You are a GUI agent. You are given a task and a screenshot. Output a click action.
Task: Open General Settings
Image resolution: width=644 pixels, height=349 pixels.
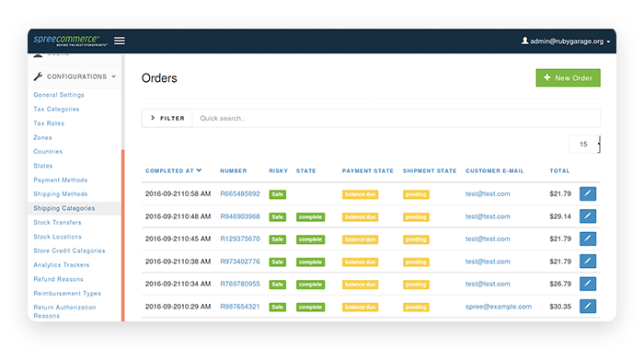coord(59,95)
